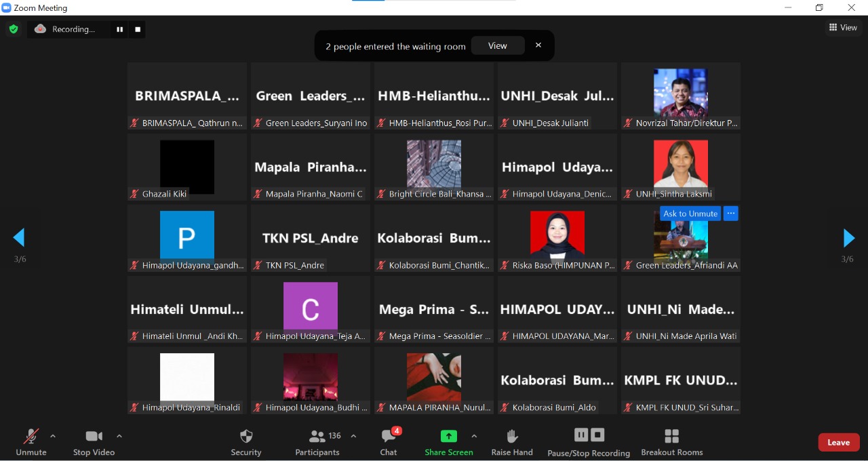
Task: Expand the arrow next to Participants
Action: [353, 436]
